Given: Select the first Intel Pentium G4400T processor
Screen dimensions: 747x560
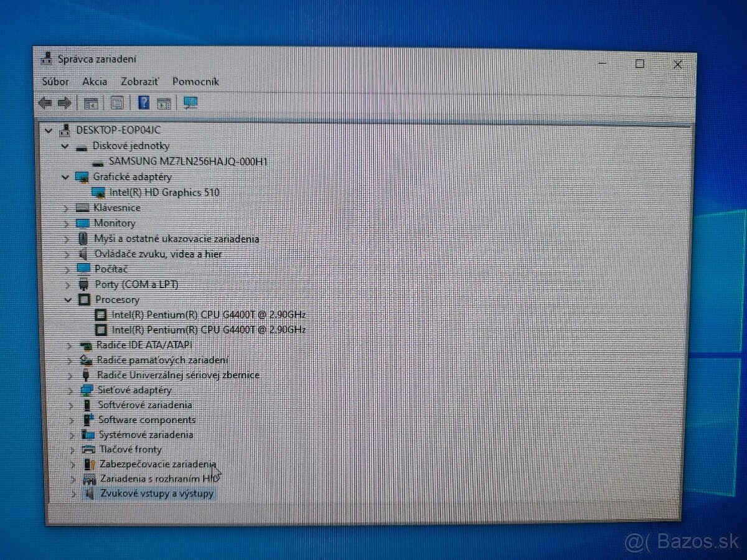Looking at the screenshot, I should click(207, 314).
